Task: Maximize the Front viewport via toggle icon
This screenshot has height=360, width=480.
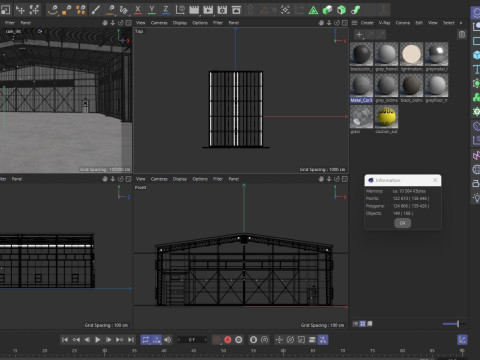Action: tap(345, 179)
